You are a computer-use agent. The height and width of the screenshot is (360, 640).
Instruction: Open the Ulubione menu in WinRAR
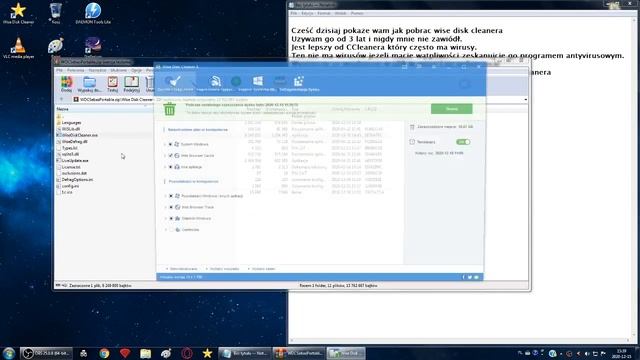click(x=119, y=71)
